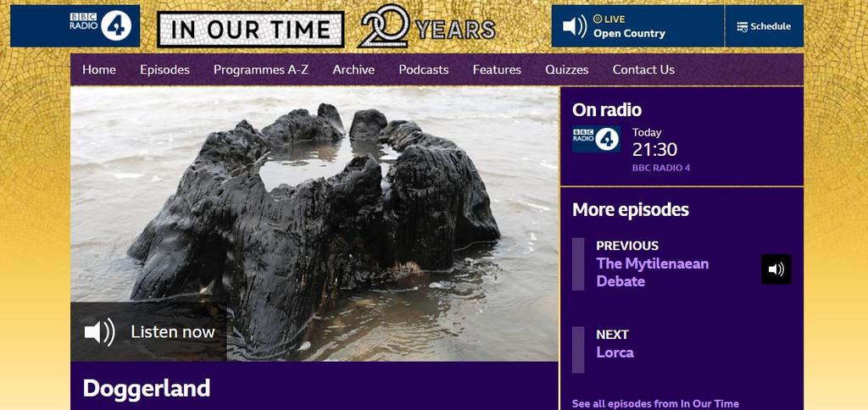Click the speaker icon next to Listen now
Image resolution: width=868 pixels, height=410 pixels.
point(100,332)
